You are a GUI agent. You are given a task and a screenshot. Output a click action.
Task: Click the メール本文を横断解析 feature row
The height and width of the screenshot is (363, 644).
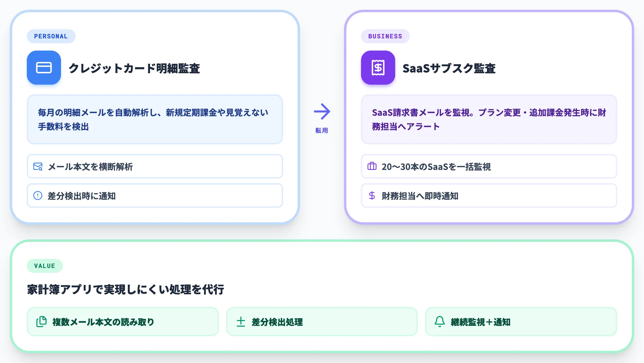pos(155,166)
